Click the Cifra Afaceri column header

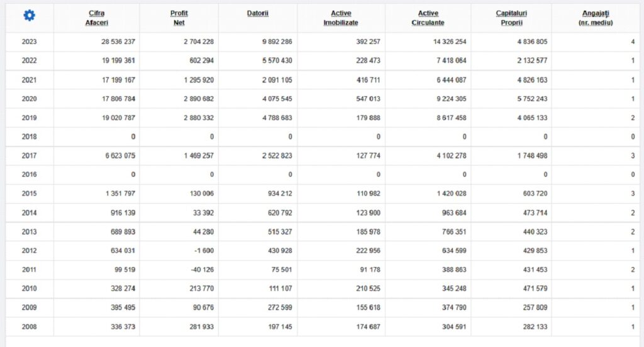96,18
